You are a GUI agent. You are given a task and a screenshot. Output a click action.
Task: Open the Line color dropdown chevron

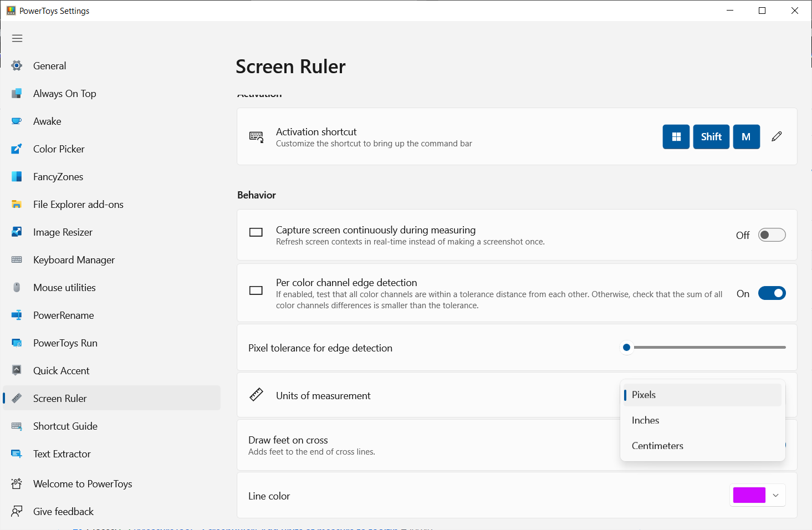[775, 495]
